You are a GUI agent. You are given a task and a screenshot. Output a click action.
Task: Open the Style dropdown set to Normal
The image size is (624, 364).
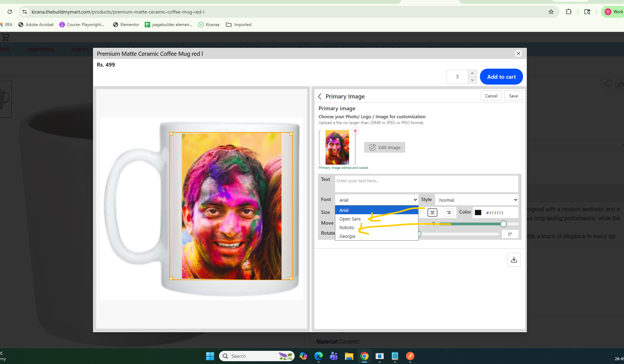click(x=477, y=200)
